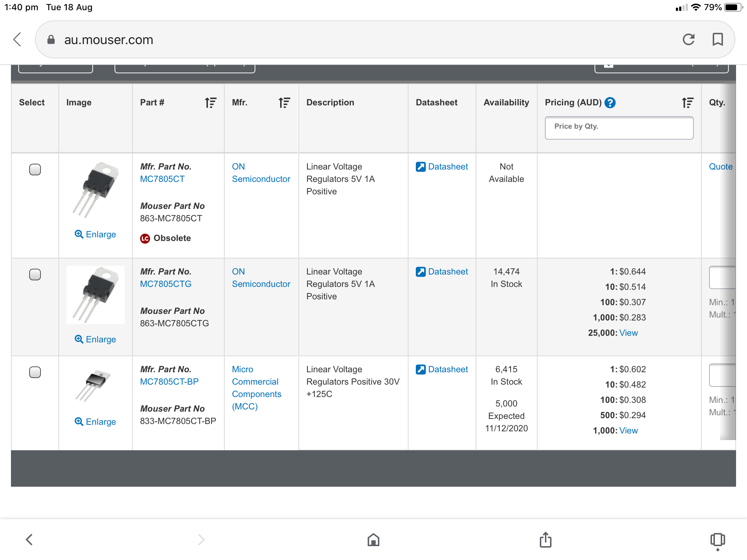The height and width of the screenshot is (560, 747).
Task: Click 5,000 Expected 11/12/2020 text
Action: [506, 416]
